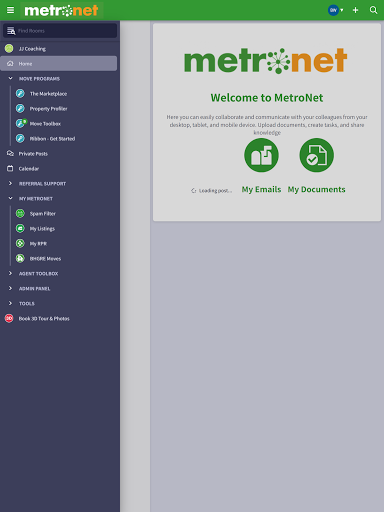Click the search magnifier icon
The image size is (384, 512).
[373, 10]
